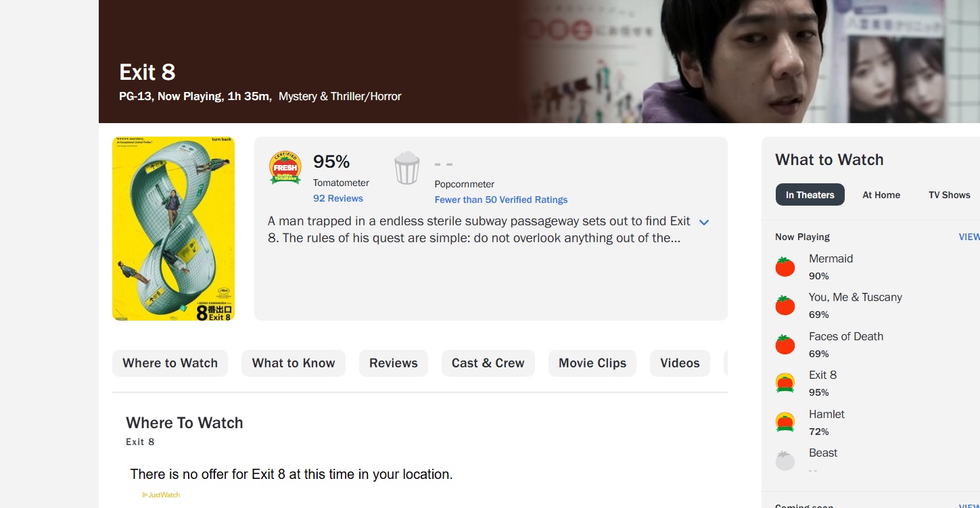
Task: Go to the Cast & Crew section
Action: tap(488, 363)
